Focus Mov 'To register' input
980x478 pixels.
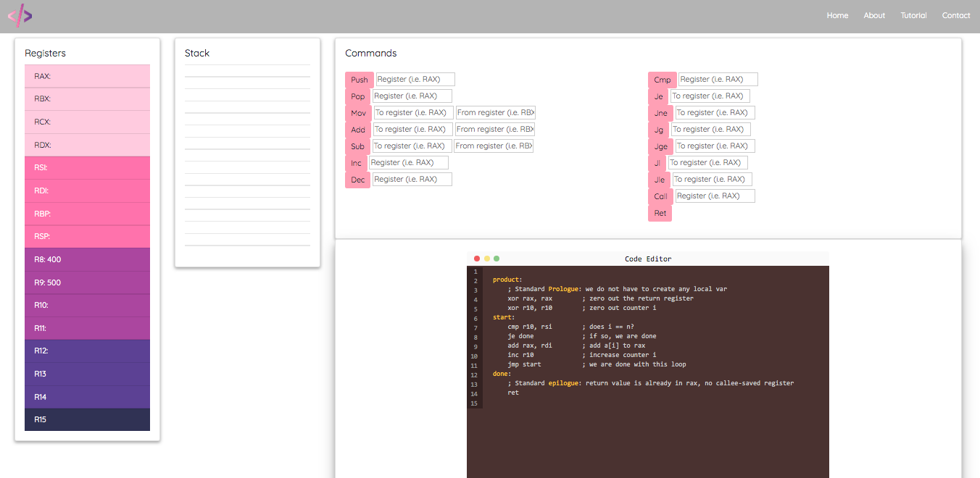tap(414, 112)
